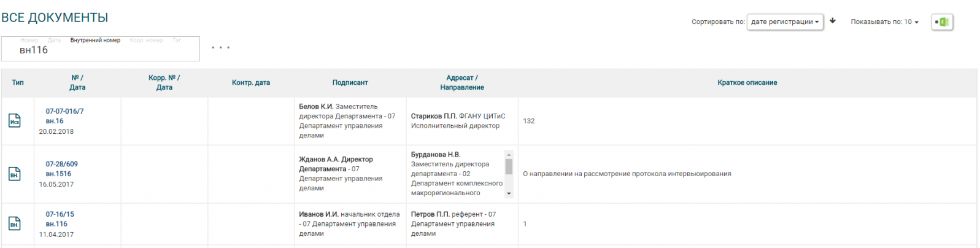Screen dimensions: 980x248
Task: Open more search options (three dots)
Action: point(220,47)
